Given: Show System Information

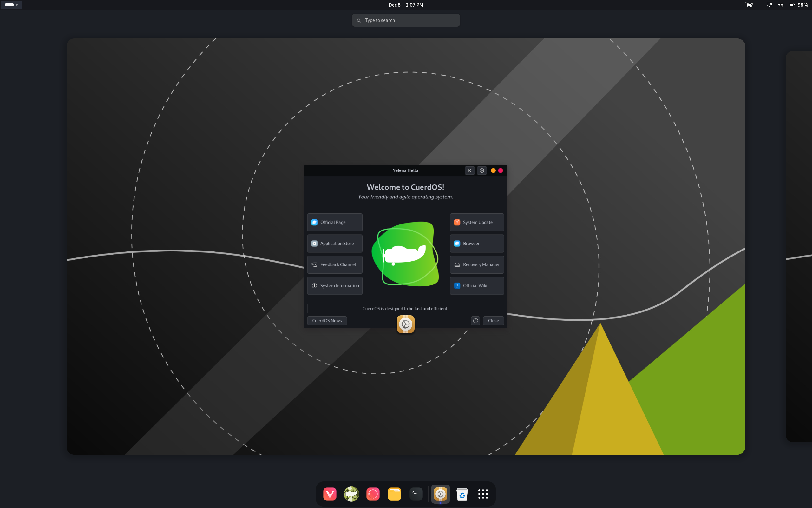Looking at the screenshot, I should (x=335, y=285).
